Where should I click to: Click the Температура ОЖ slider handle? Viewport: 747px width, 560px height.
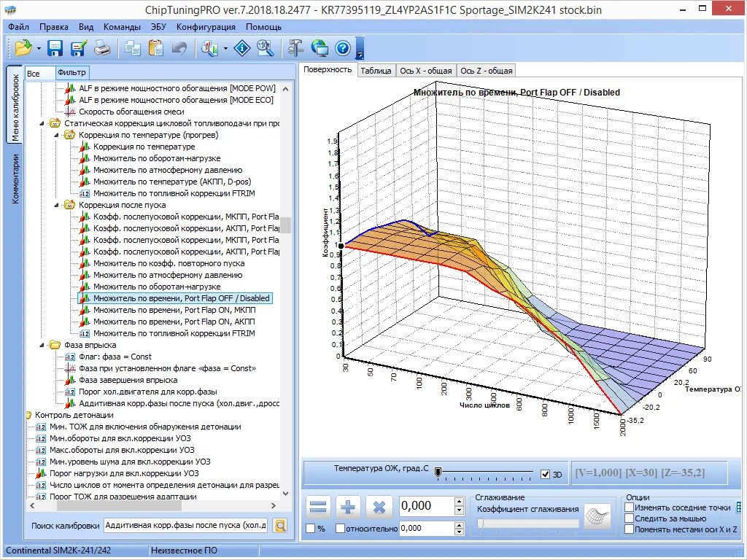438,472
